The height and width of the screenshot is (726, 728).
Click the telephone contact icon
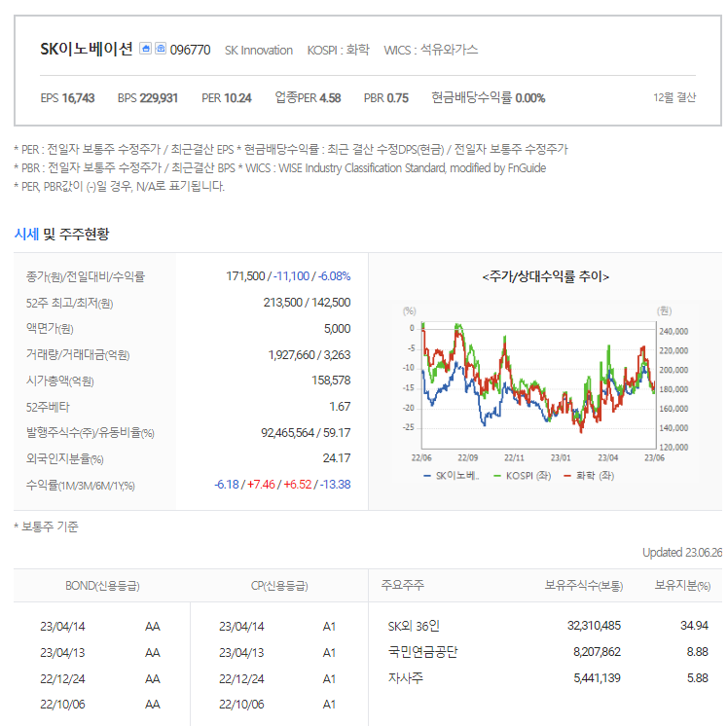coord(161,49)
